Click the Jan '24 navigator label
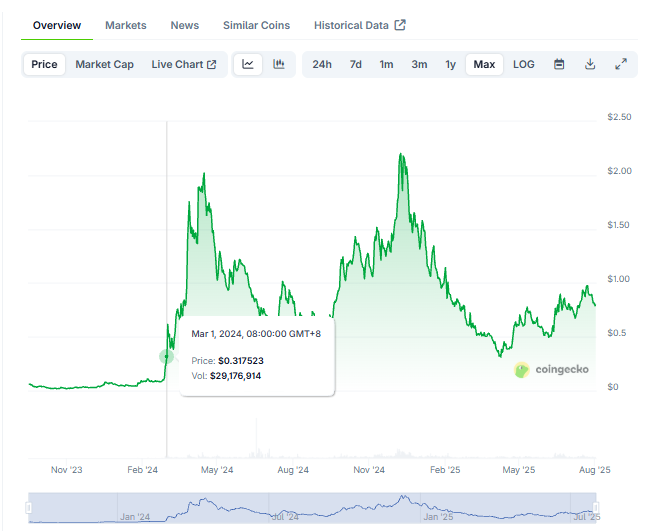Viewport: 667px width, 531px height. click(x=135, y=517)
